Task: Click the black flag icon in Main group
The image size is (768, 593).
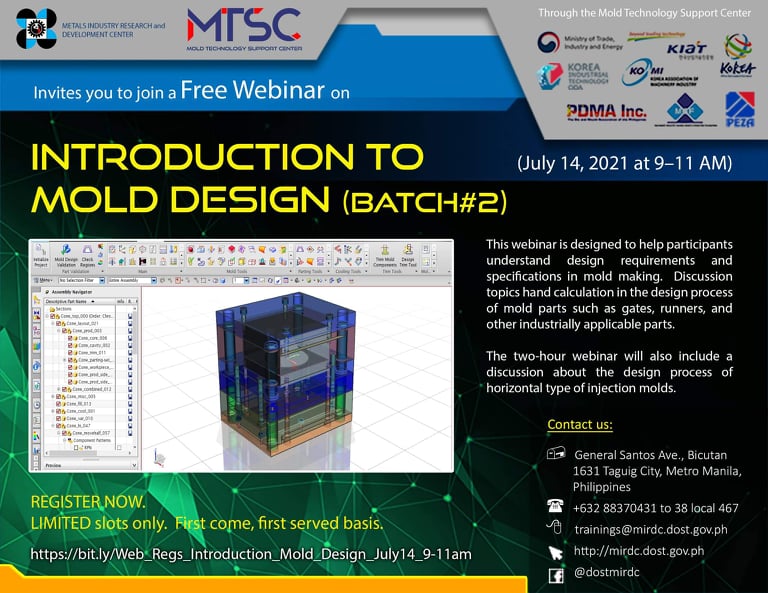Action: point(143,261)
